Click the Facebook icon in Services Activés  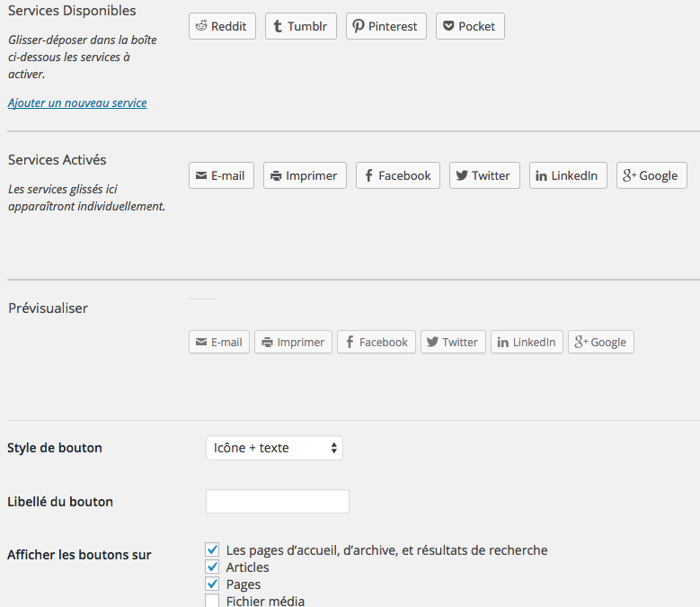tap(368, 175)
